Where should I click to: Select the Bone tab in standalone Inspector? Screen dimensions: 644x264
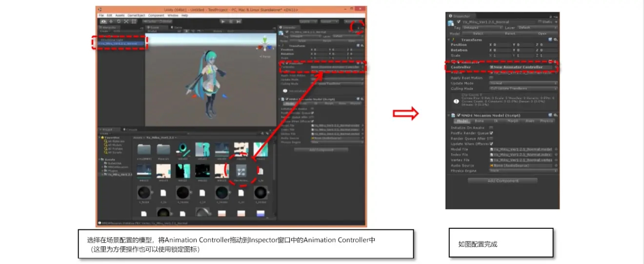479,121
